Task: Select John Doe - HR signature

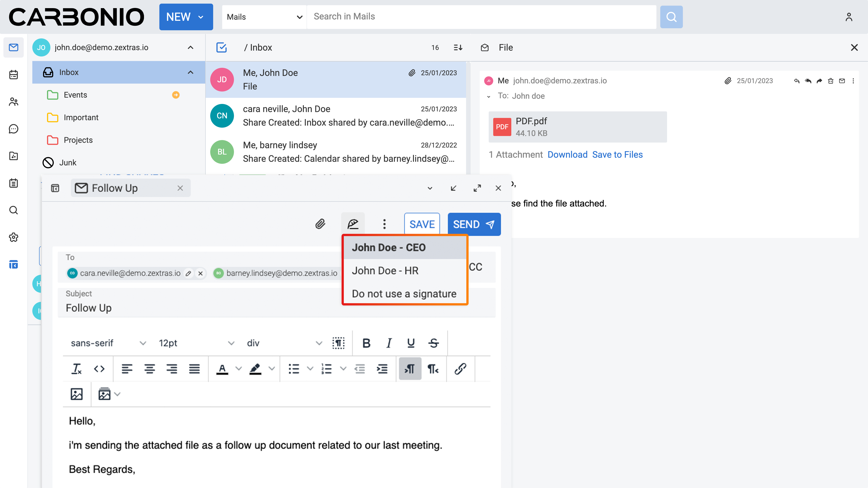Action: coord(385,270)
